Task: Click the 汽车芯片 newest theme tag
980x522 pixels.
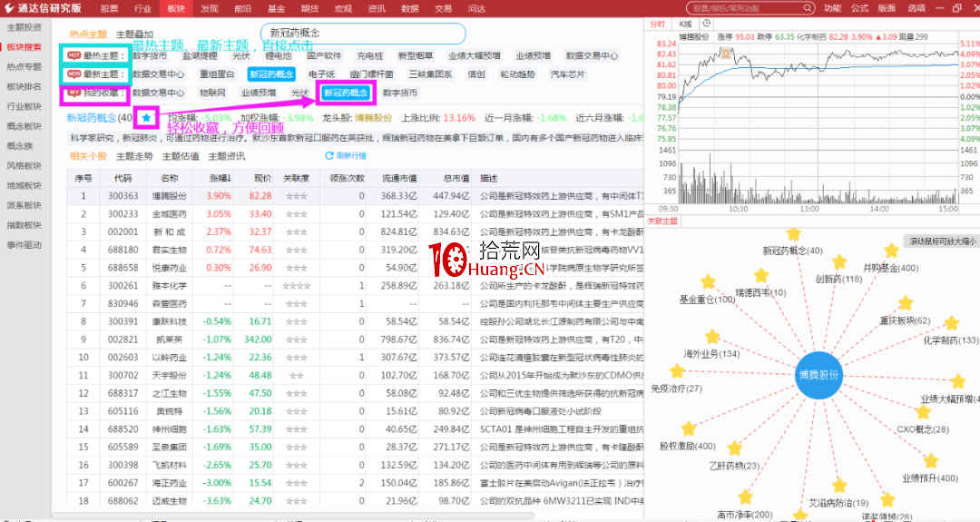Action: tap(567, 74)
